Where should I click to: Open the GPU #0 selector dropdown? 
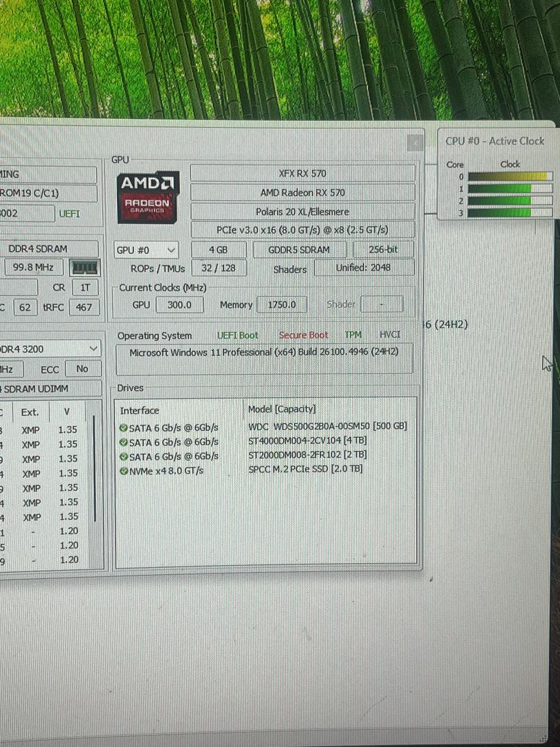pyautogui.click(x=146, y=250)
